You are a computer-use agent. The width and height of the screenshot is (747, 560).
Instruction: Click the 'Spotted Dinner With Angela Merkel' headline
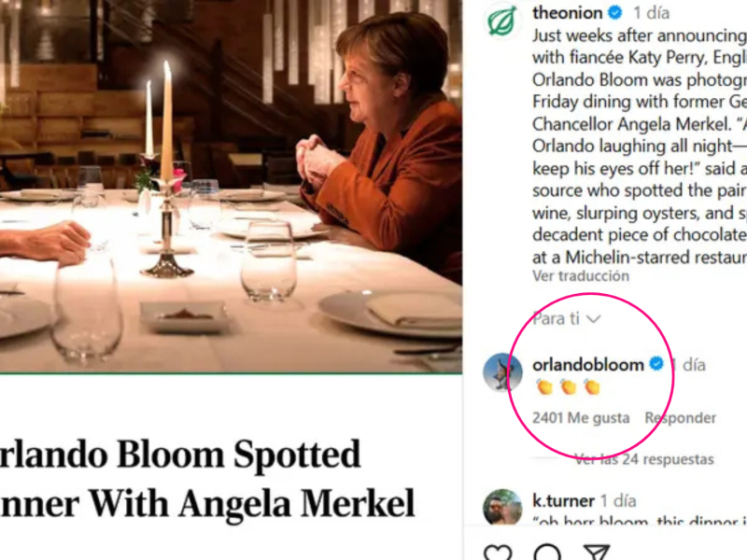(207, 480)
